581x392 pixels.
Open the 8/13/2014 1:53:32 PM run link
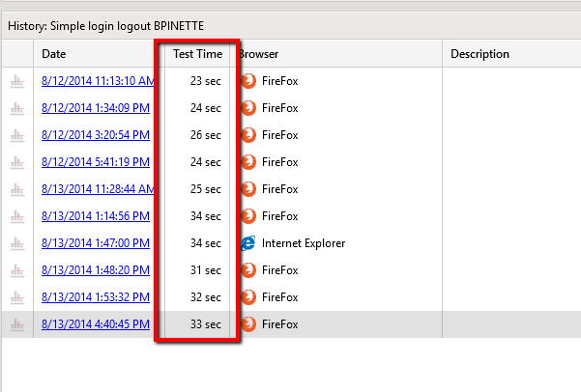click(x=95, y=297)
